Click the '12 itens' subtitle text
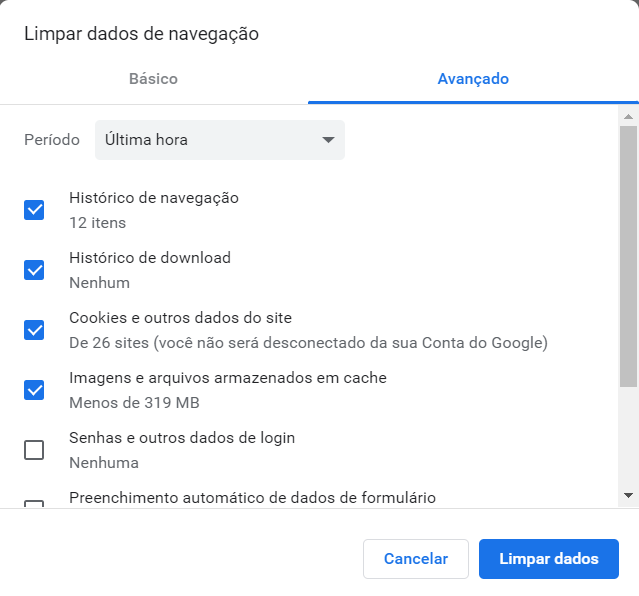639x596 pixels. click(x=97, y=223)
